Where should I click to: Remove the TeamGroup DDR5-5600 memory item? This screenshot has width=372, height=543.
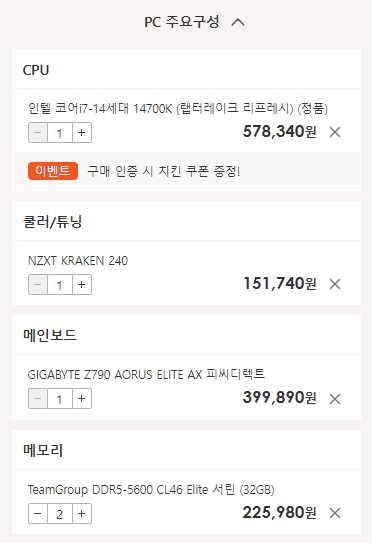point(335,513)
